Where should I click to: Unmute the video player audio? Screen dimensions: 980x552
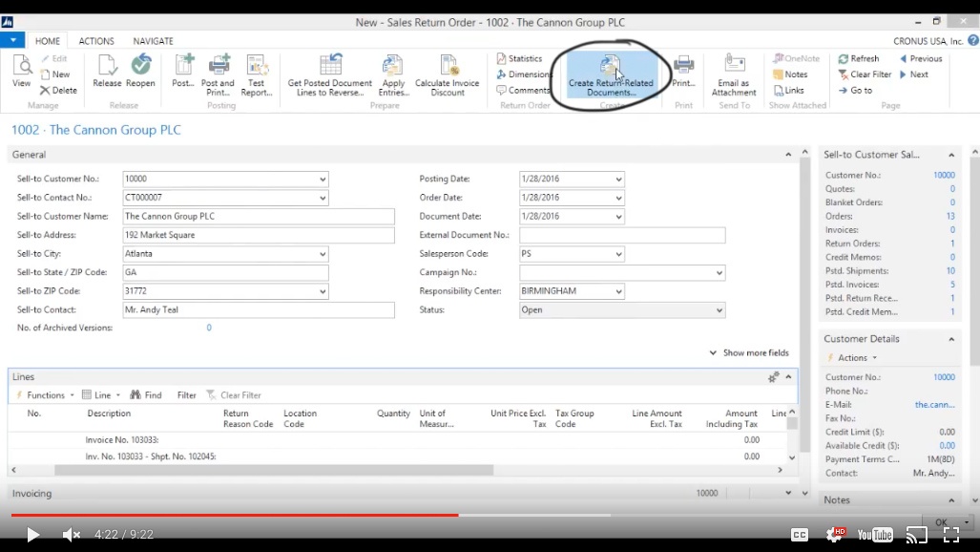point(72,535)
